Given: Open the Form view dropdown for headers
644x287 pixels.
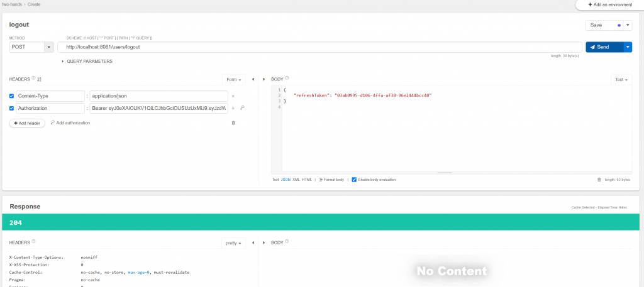Looking at the screenshot, I should [x=234, y=80].
